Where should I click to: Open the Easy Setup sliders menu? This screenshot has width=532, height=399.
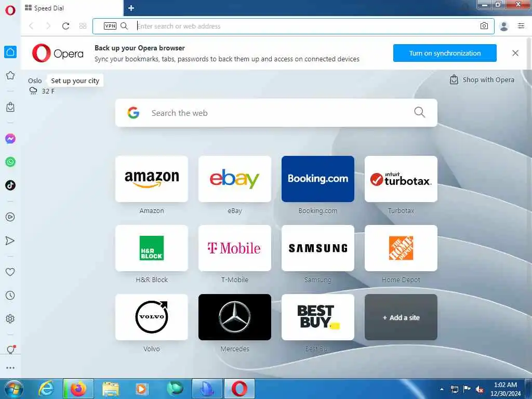point(521,26)
